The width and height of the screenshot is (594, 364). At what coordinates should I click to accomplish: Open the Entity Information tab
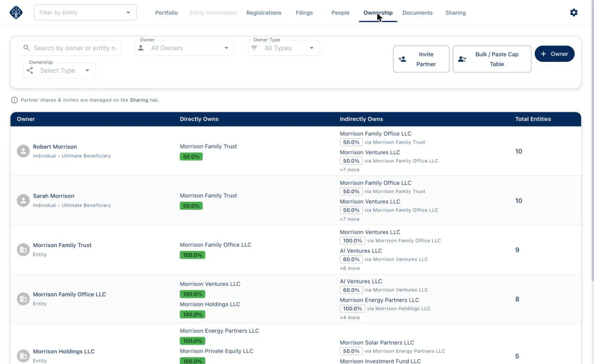(213, 13)
